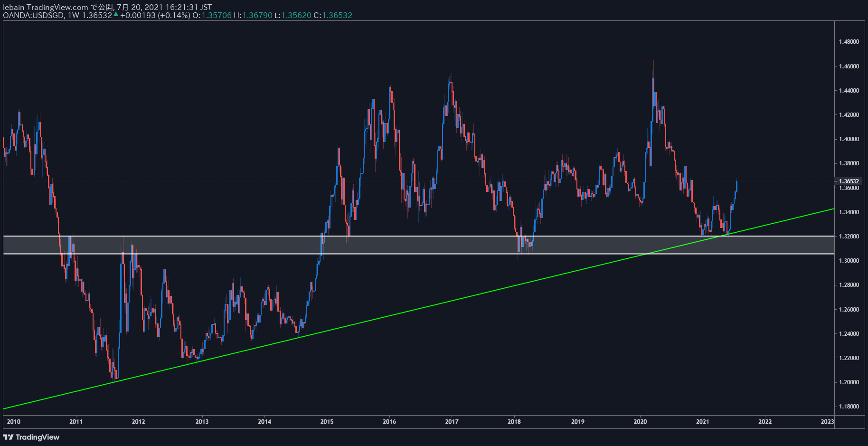
Task: Click the current price label 1.36532
Action: 849,181
